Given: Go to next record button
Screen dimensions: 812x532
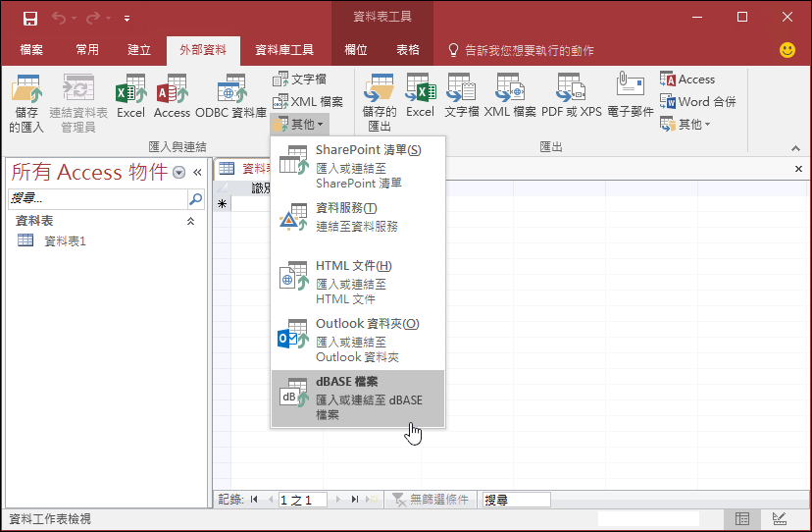Looking at the screenshot, I should pos(338,500).
